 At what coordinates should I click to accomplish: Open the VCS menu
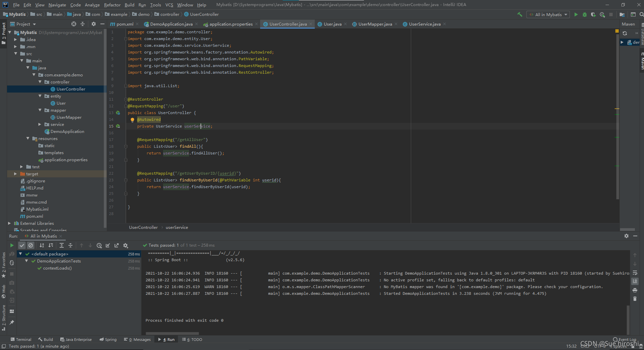(169, 5)
